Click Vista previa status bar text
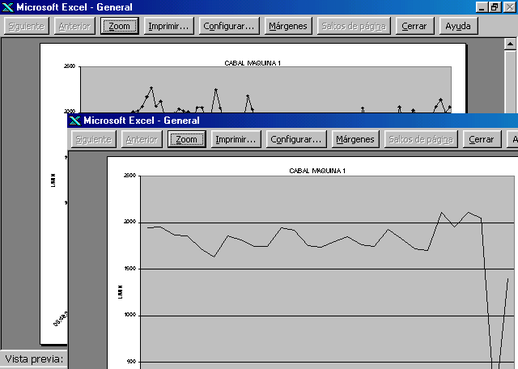Screen dimensions: 518x369 point(34,359)
